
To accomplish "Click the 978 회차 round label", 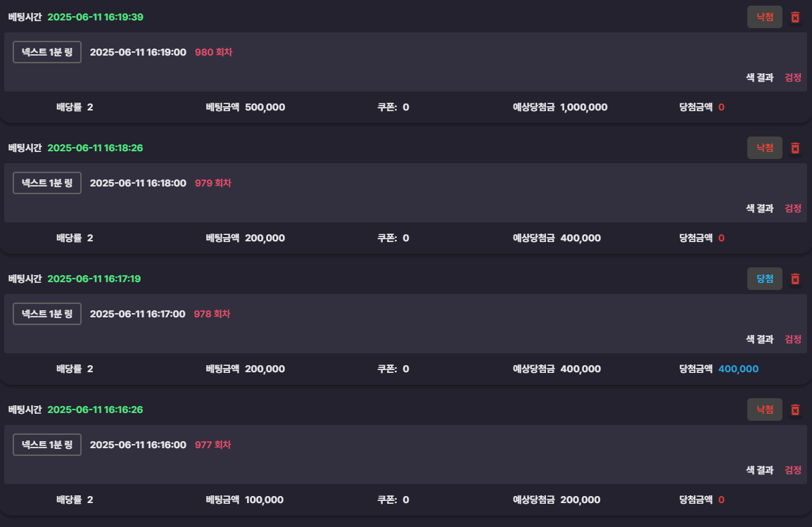I will tap(212, 315).
